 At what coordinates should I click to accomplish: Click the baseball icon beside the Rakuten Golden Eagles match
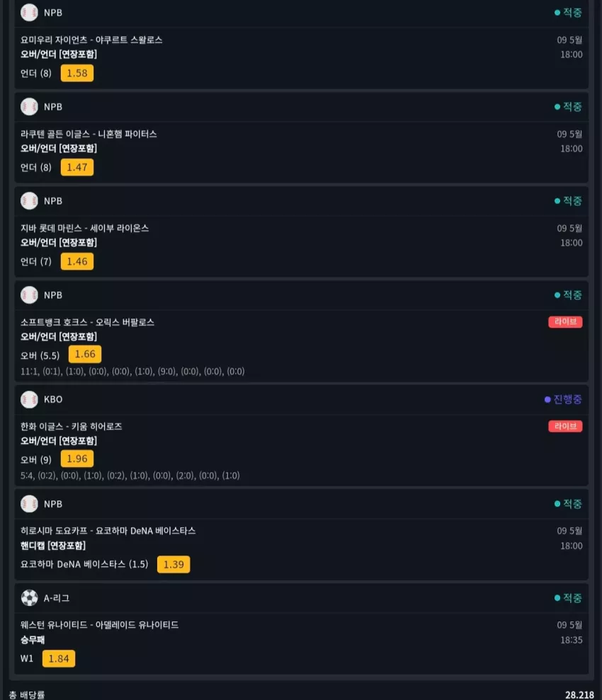coord(29,107)
